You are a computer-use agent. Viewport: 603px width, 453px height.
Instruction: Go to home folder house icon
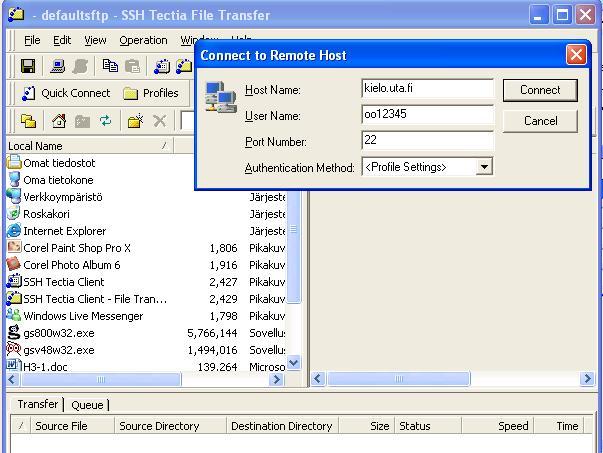(x=59, y=121)
